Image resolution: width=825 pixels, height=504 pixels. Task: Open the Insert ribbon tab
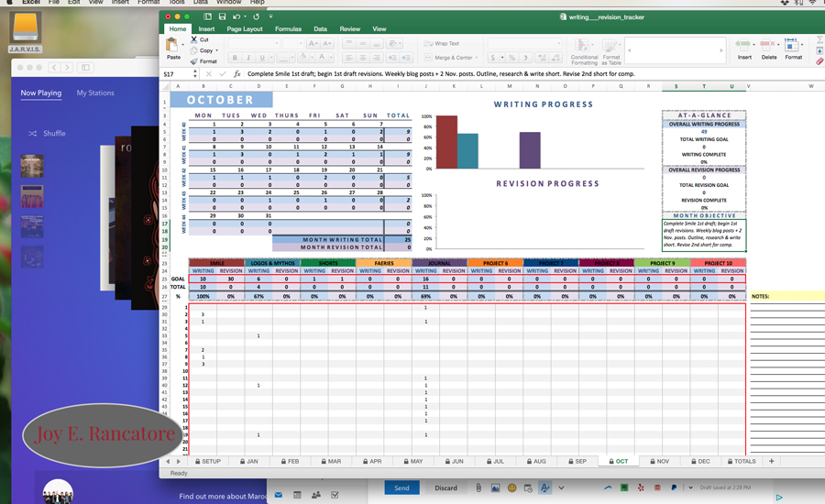206,29
